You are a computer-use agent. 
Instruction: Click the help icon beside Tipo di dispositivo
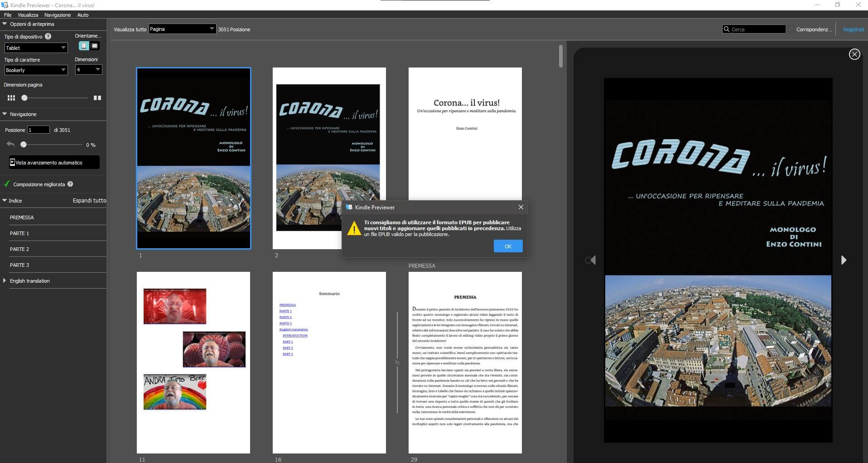tap(48, 36)
